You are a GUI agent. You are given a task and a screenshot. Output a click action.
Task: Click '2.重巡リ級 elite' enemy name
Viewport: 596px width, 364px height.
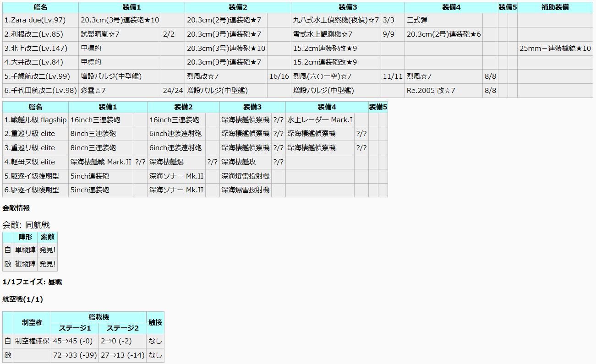(35, 134)
